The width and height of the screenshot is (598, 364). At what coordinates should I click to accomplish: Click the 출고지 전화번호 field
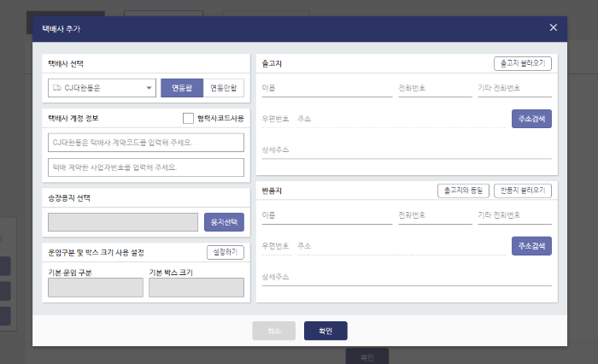click(434, 88)
